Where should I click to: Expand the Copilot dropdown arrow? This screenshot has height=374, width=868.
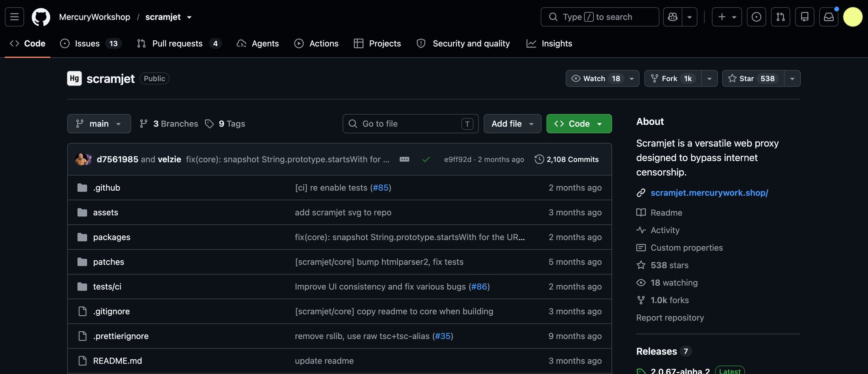pyautogui.click(x=690, y=17)
